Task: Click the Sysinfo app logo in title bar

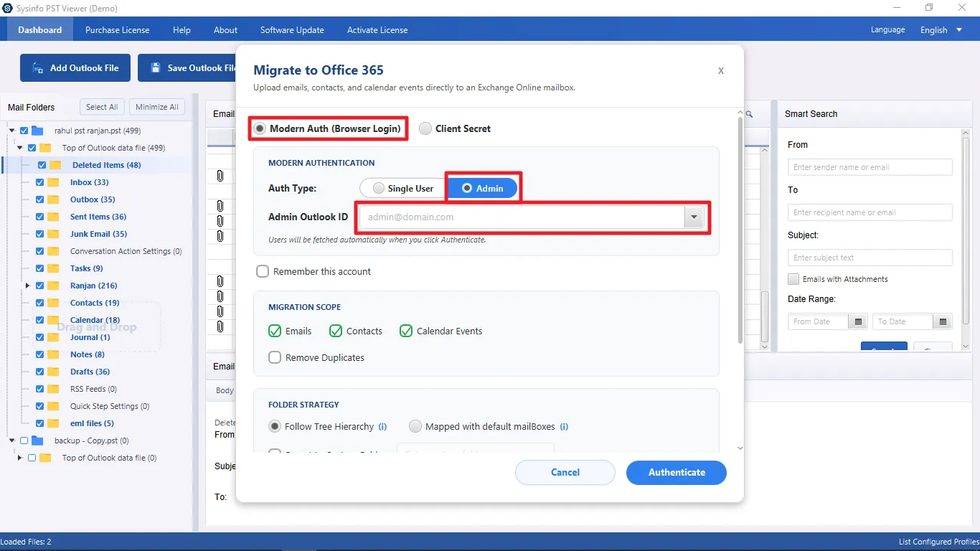Action: (x=7, y=9)
